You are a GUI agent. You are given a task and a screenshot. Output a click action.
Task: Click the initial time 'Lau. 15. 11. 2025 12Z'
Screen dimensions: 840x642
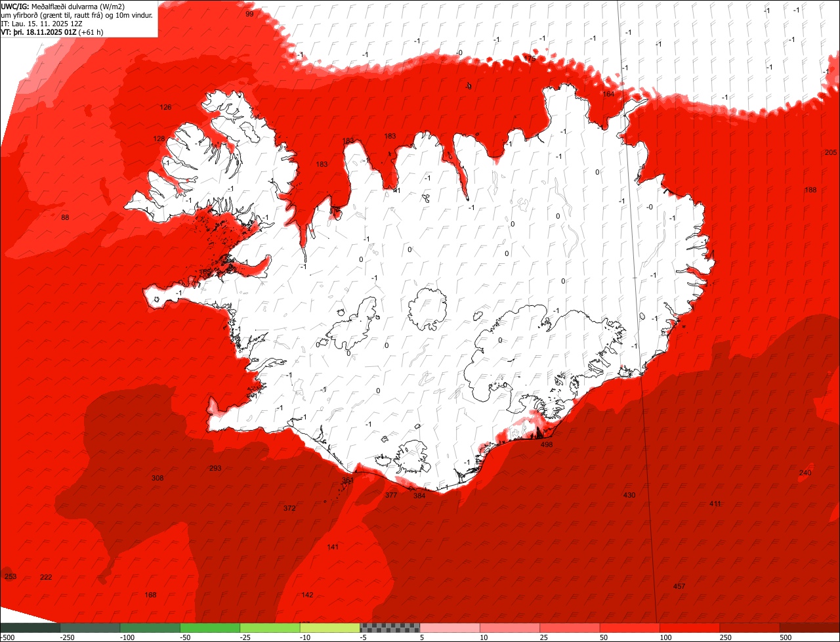tap(47, 23)
